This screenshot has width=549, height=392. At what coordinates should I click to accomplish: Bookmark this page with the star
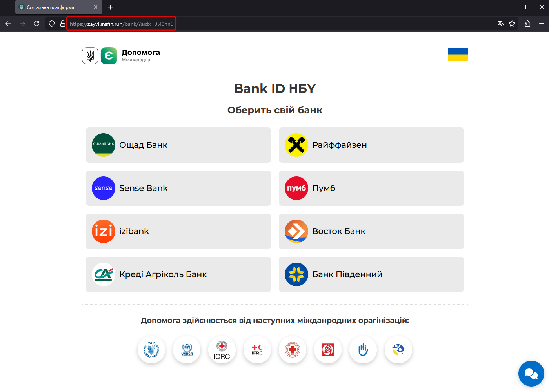pos(512,24)
